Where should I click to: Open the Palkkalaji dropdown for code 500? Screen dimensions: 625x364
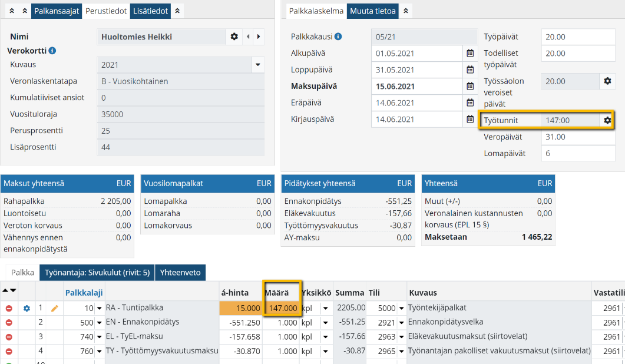click(x=99, y=323)
